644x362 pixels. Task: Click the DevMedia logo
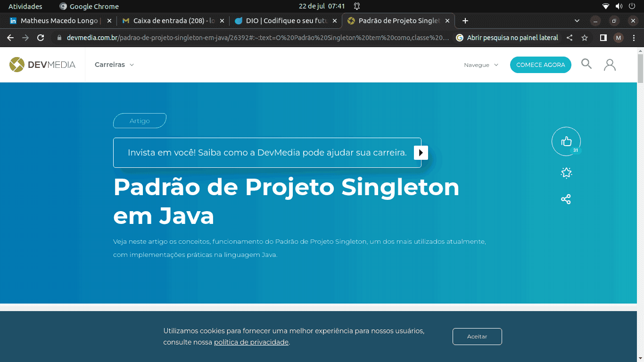tap(42, 65)
